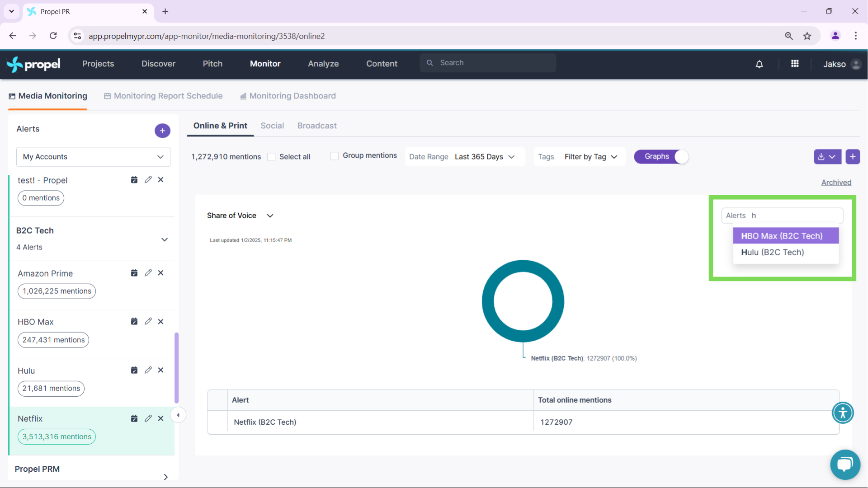Open a new browser tab
The image size is (868, 488).
[x=165, y=11]
